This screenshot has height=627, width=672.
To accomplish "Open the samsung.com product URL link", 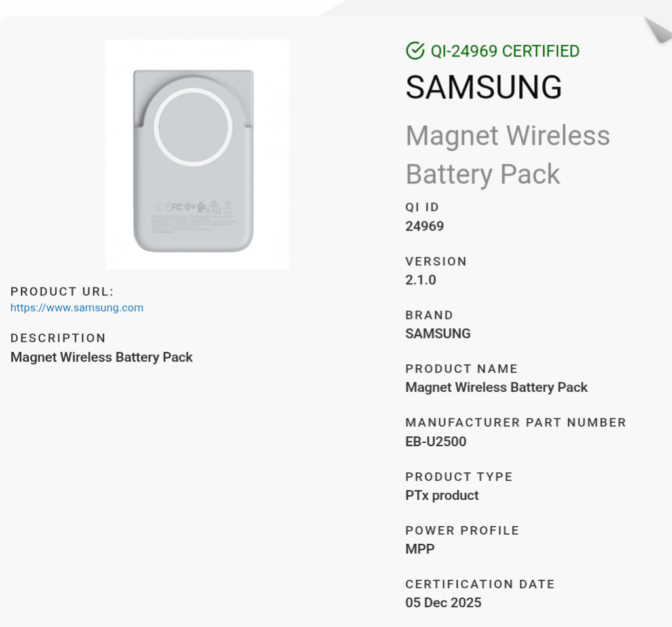I will coord(77,308).
